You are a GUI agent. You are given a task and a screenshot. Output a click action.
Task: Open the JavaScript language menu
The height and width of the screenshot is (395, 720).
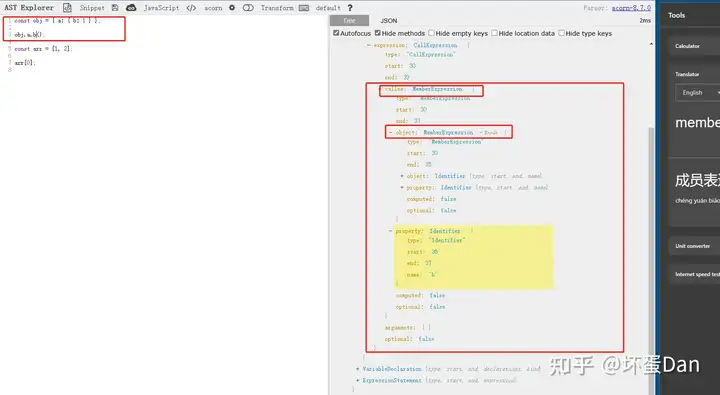tap(161, 8)
